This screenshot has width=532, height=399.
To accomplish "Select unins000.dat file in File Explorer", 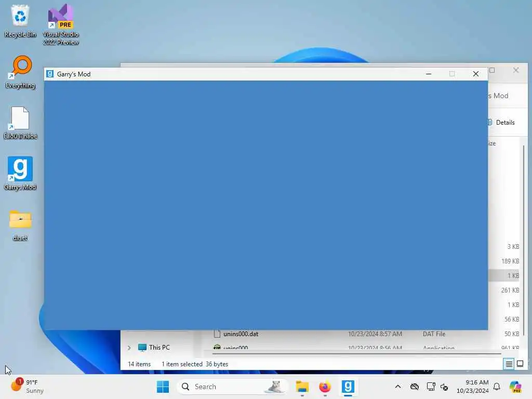I will [x=241, y=334].
